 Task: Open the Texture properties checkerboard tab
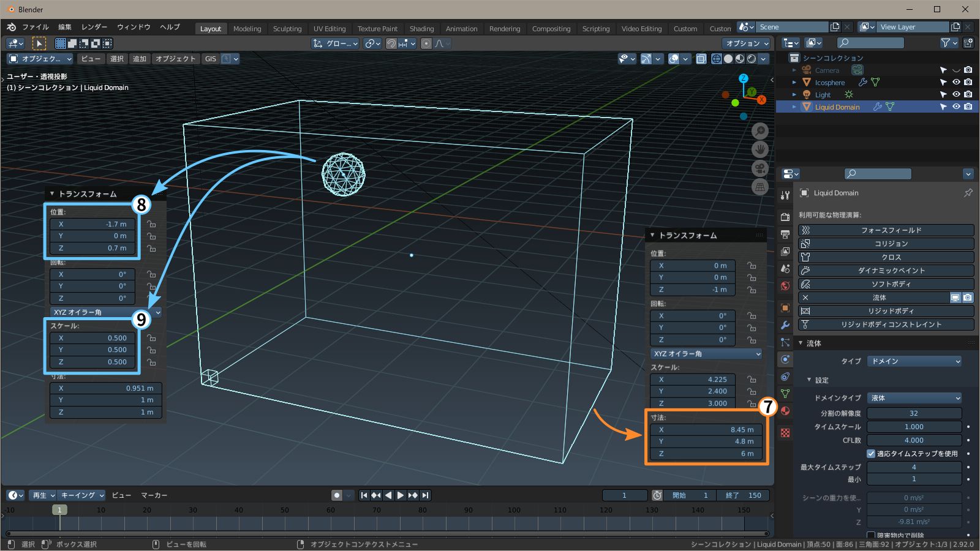click(785, 433)
